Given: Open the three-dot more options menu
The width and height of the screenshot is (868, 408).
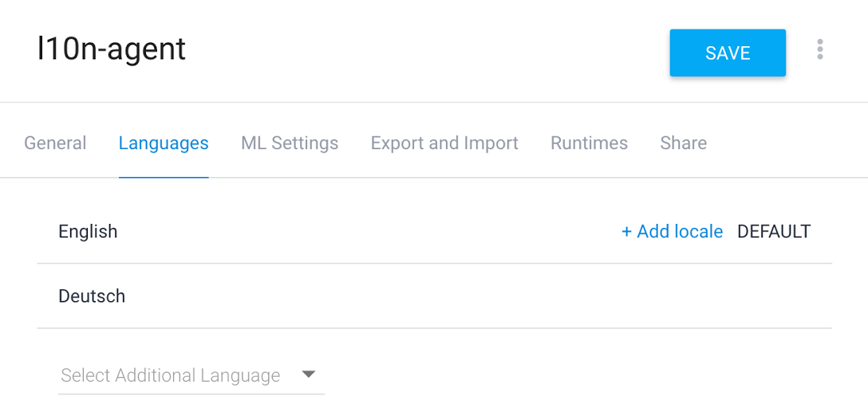Looking at the screenshot, I should [x=819, y=50].
